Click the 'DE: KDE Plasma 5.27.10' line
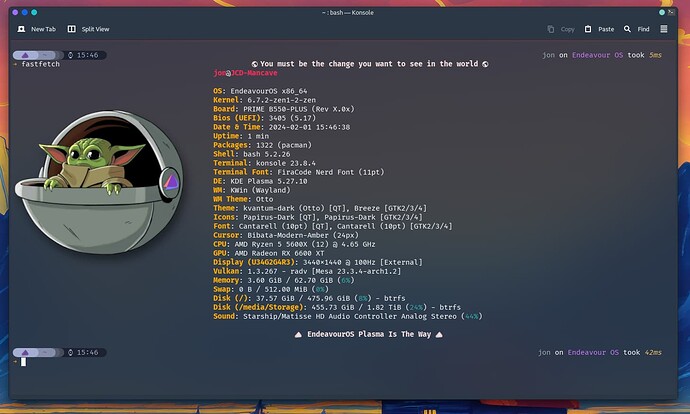Screen dimensions: 690x414 261,181
